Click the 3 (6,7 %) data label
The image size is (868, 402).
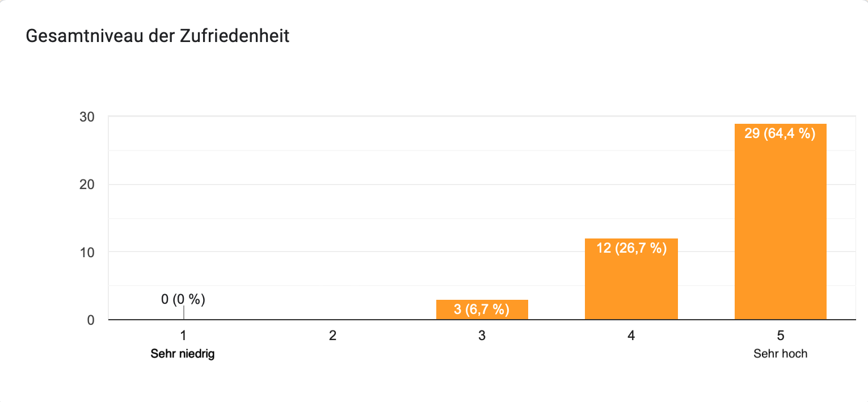pos(482,309)
